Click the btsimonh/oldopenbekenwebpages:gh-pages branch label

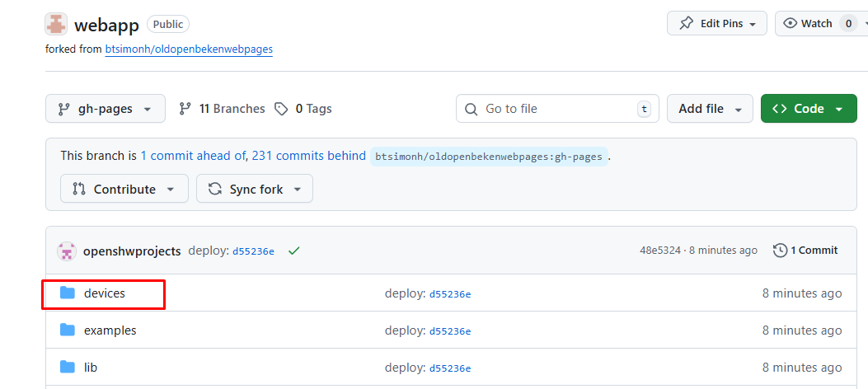coord(489,157)
